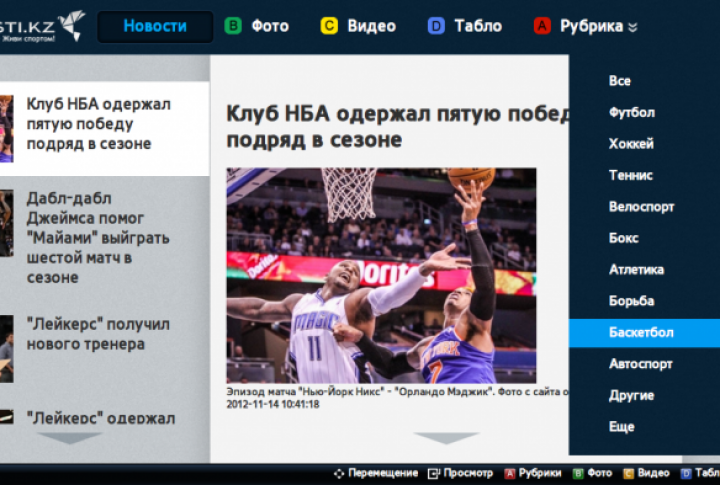Click the Перемещение navigation cross icon in footer
The height and width of the screenshot is (485, 720).
[339, 474]
